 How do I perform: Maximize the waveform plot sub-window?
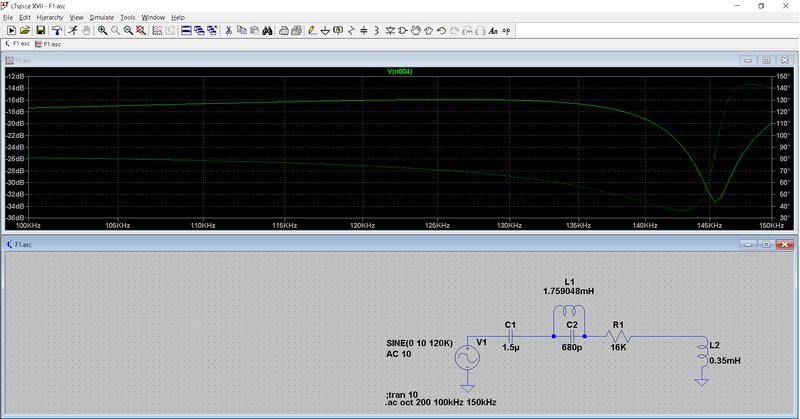click(x=766, y=60)
